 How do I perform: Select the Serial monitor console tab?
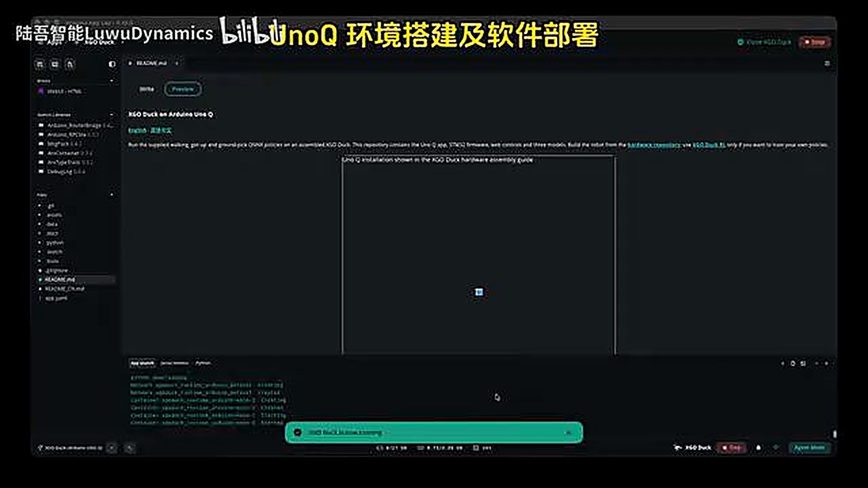[175, 363]
